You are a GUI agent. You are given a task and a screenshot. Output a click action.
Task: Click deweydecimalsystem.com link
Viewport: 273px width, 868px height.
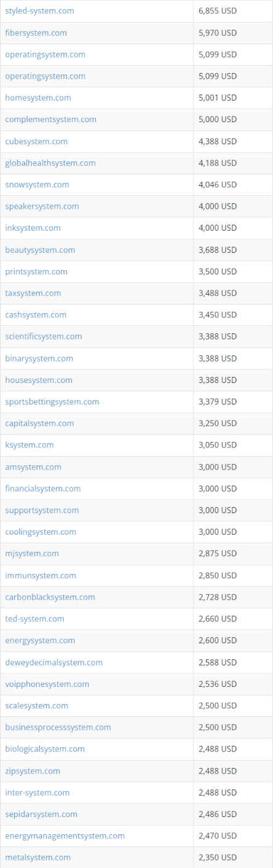click(54, 662)
